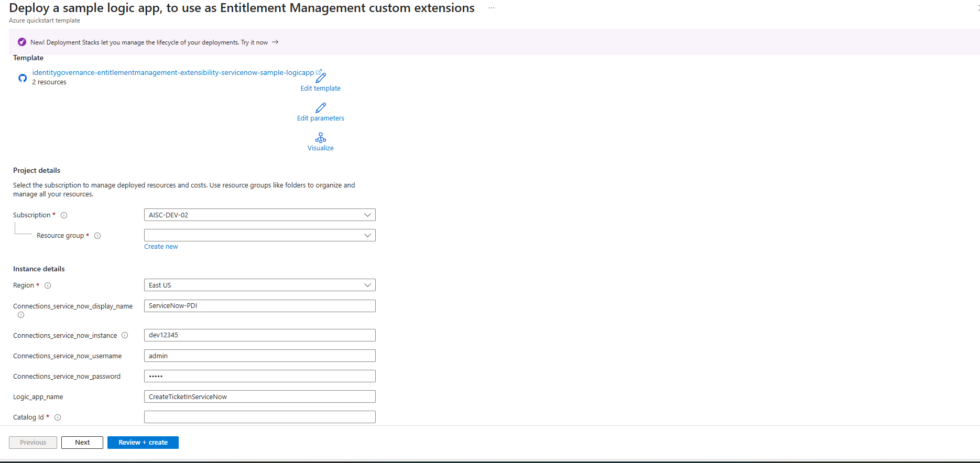Click the 'Connections_service_now_username' label
This screenshot has width=980, height=463.
tap(68, 356)
